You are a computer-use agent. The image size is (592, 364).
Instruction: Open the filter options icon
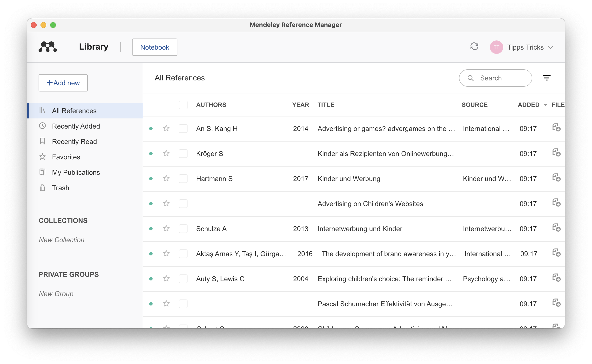click(546, 78)
